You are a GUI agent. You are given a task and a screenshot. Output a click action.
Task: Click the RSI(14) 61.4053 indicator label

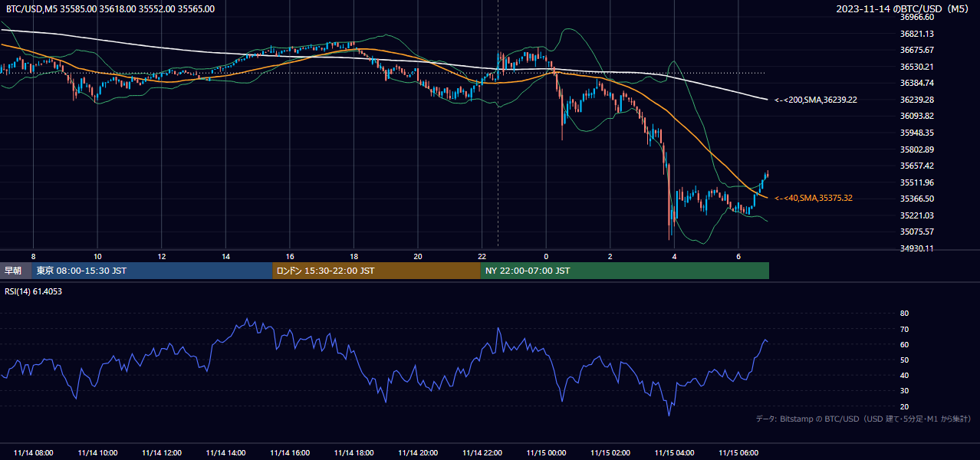[34, 291]
